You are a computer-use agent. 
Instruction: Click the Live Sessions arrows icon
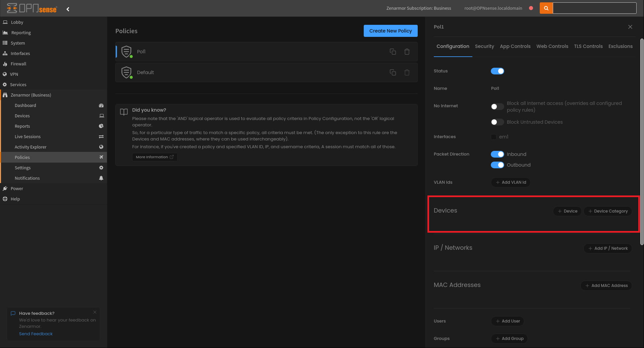point(101,136)
